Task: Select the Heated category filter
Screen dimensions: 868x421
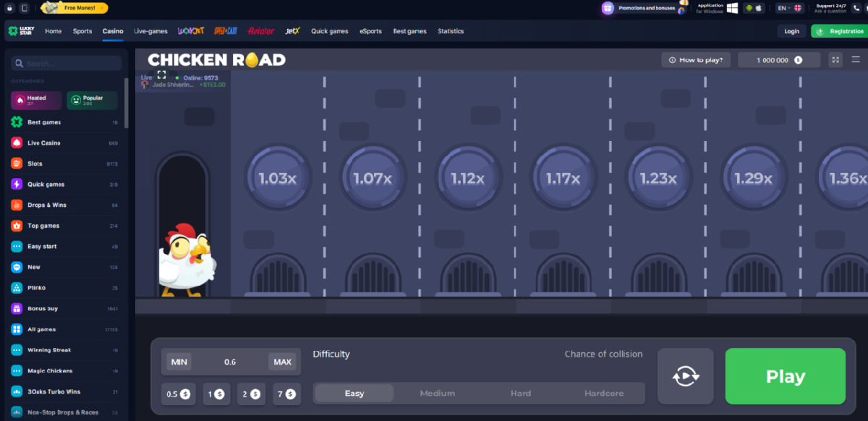Action: click(x=36, y=101)
